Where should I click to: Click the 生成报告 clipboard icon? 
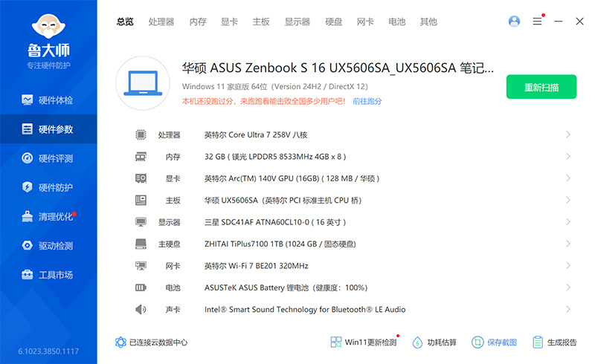click(x=537, y=342)
